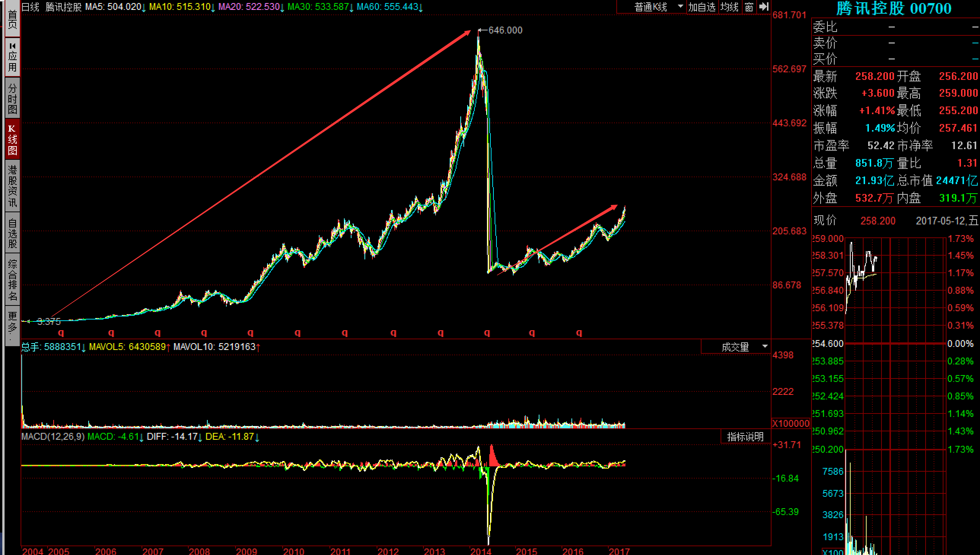The height and width of the screenshot is (555, 980).
Task: Click the 最高 259.000 high value
Action: click(x=958, y=93)
